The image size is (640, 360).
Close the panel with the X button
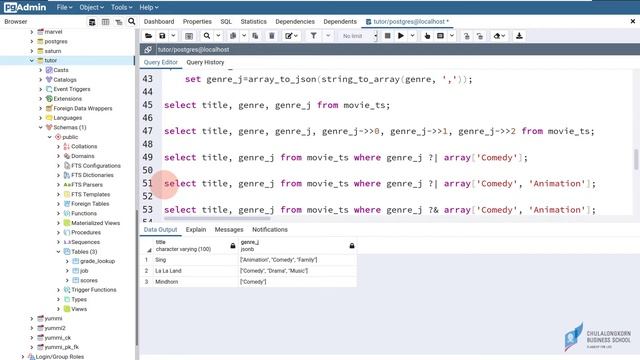coord(633,21)
